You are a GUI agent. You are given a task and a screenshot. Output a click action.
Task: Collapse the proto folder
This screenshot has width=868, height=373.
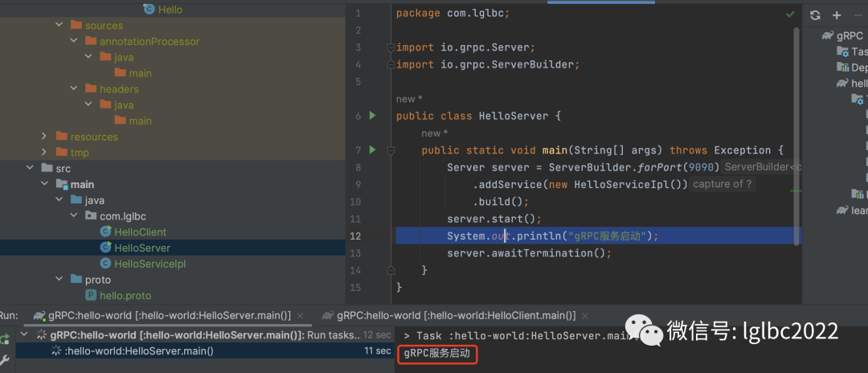[x=59, y=280]
